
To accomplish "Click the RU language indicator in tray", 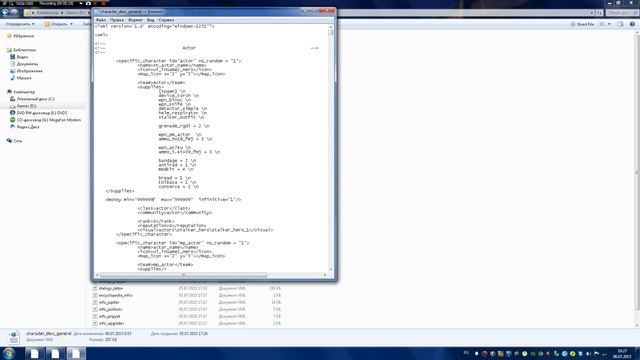I will click(x=466, y=353).
